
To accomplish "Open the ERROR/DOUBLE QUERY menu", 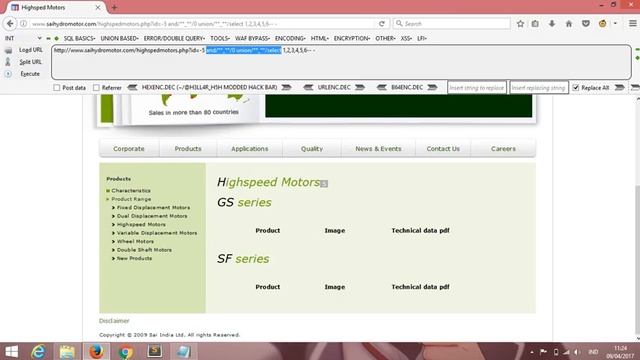I will tap(174, 38).
